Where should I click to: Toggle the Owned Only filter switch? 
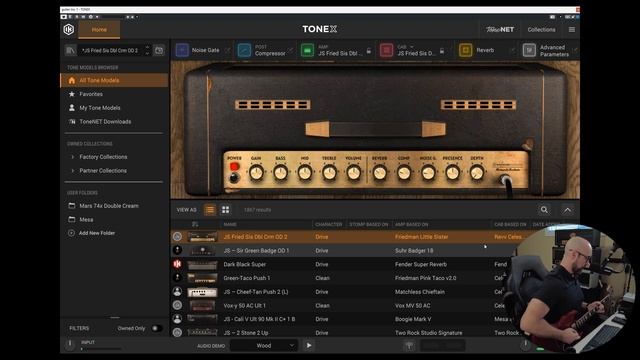156,328
